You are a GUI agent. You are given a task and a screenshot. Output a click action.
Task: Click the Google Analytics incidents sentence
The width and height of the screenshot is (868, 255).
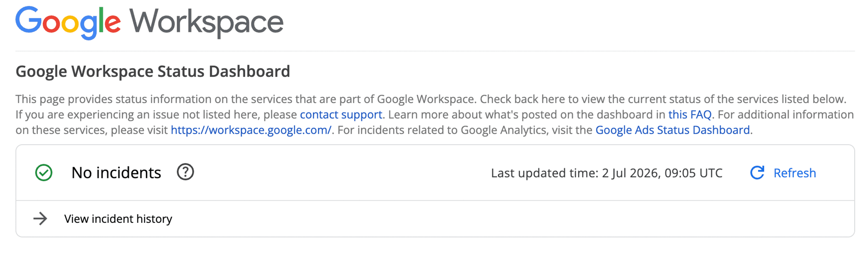click(545, 130)
